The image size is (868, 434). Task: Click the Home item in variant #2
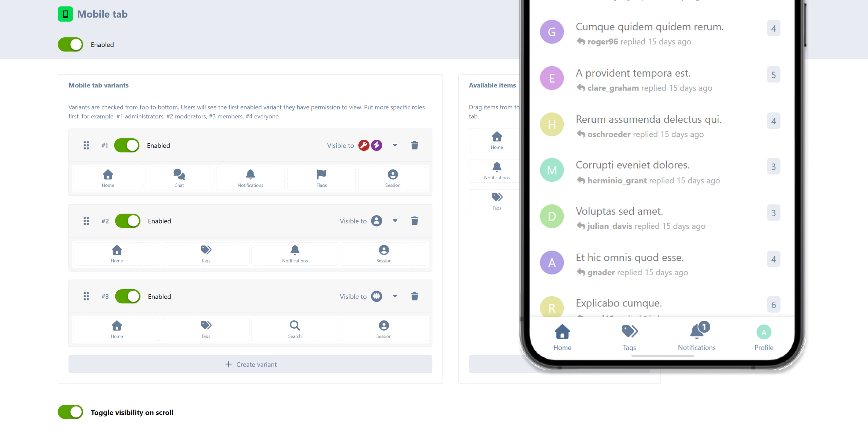click(x=117, y=254)
